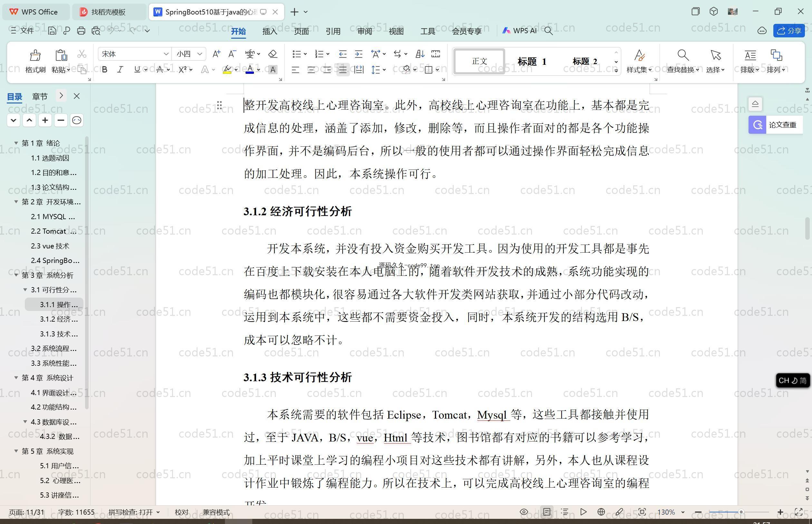The width and height of the screenshot is (812, 524).
Task: Collapse 3.1 可行性分 outline node
Action: tap(25, 290)
